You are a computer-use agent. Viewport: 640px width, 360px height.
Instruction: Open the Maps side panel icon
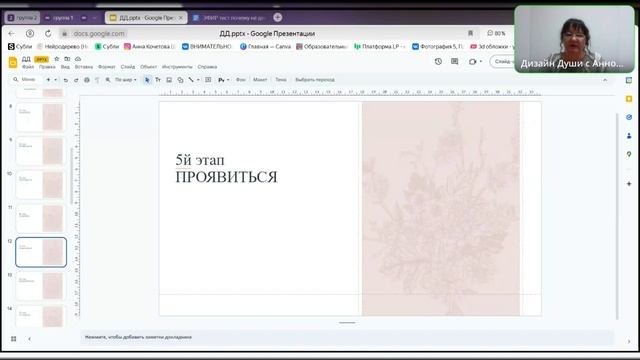click(629, 154)
